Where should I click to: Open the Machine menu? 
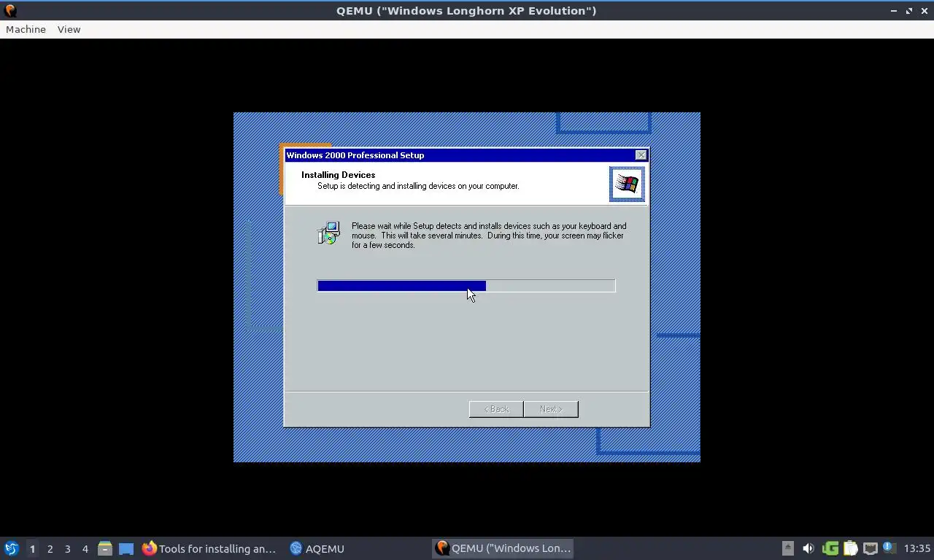click(x=26, y=29)
